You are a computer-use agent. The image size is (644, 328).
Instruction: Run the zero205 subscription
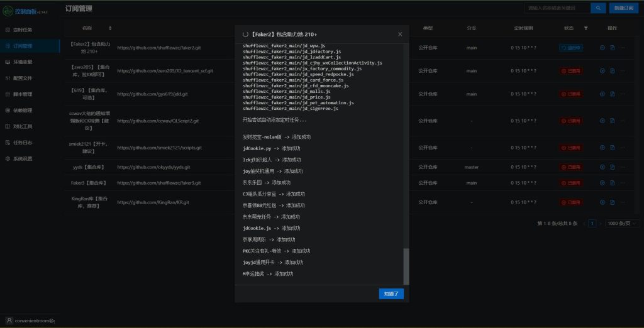[x=602, y=70]
